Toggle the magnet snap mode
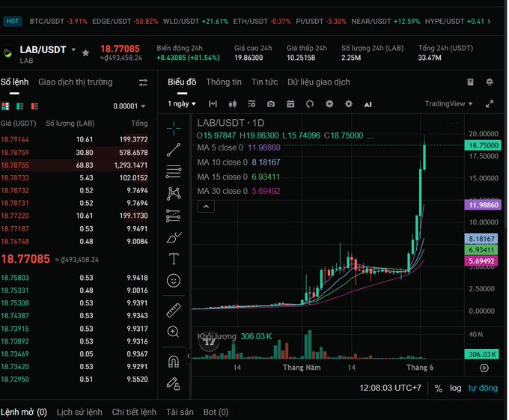The height and width of the screenshot is (420, 509). [174, 362]
